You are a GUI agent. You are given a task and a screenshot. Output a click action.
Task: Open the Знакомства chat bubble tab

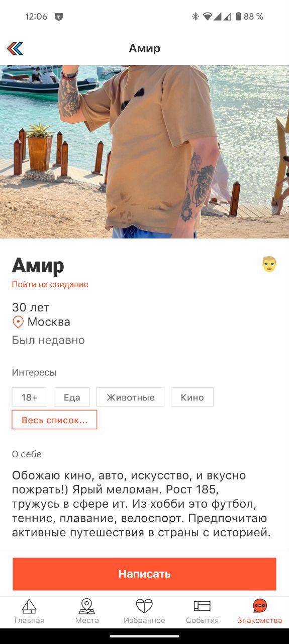coord(260,605)
